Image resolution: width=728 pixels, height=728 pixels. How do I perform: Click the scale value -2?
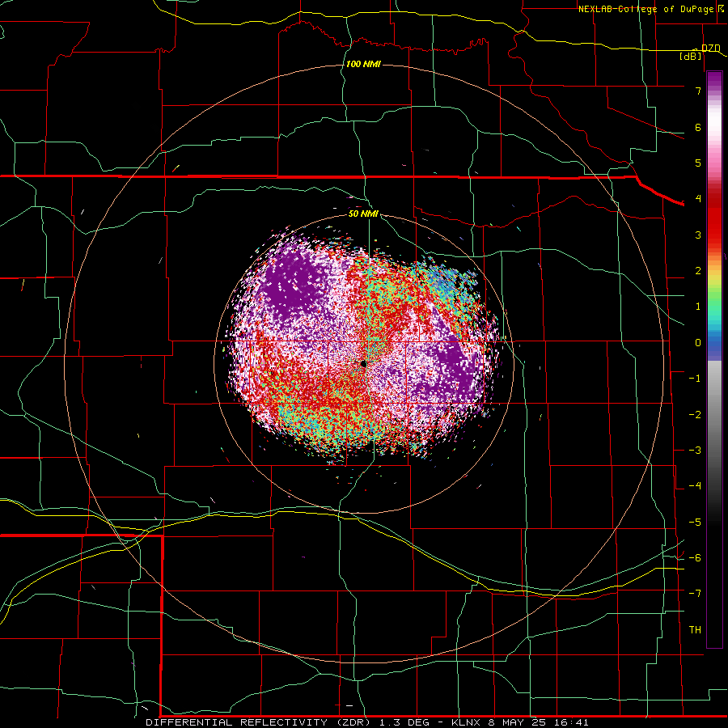(x=695, y=415)
